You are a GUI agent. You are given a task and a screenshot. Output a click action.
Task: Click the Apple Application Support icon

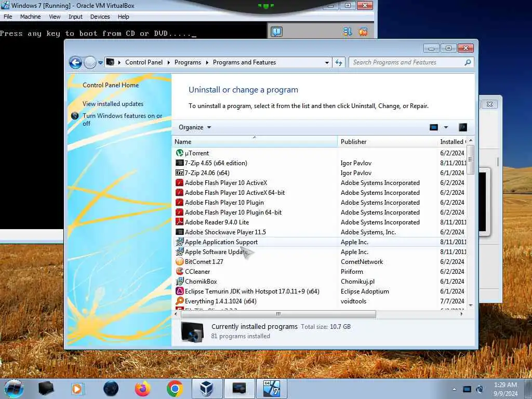tap(179, 242)
